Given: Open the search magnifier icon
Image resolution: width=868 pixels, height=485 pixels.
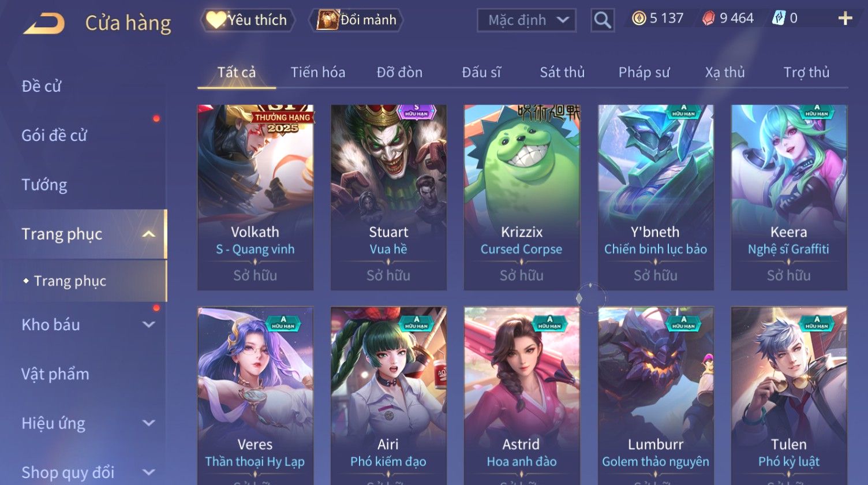Looking at the screenshot, I should pyautogui.click(x=603, y=20).
